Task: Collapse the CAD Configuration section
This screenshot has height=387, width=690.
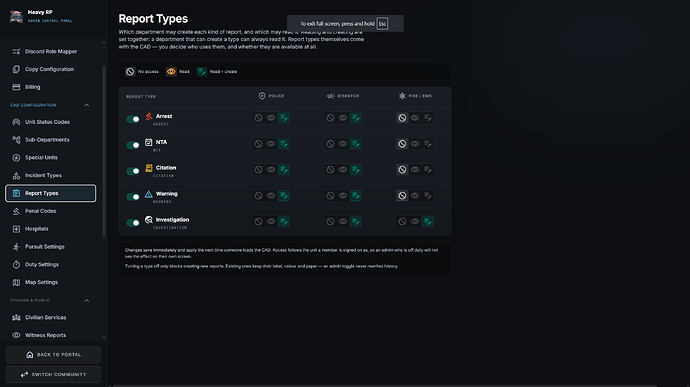Action: [87, 105]
